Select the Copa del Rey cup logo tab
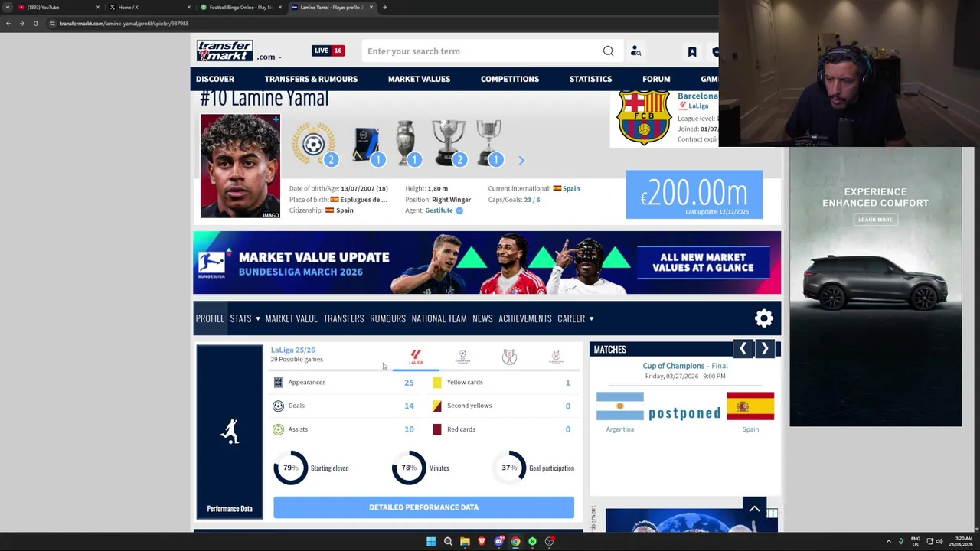This screenshot has width=980, height=551. (x=509, y=357)
